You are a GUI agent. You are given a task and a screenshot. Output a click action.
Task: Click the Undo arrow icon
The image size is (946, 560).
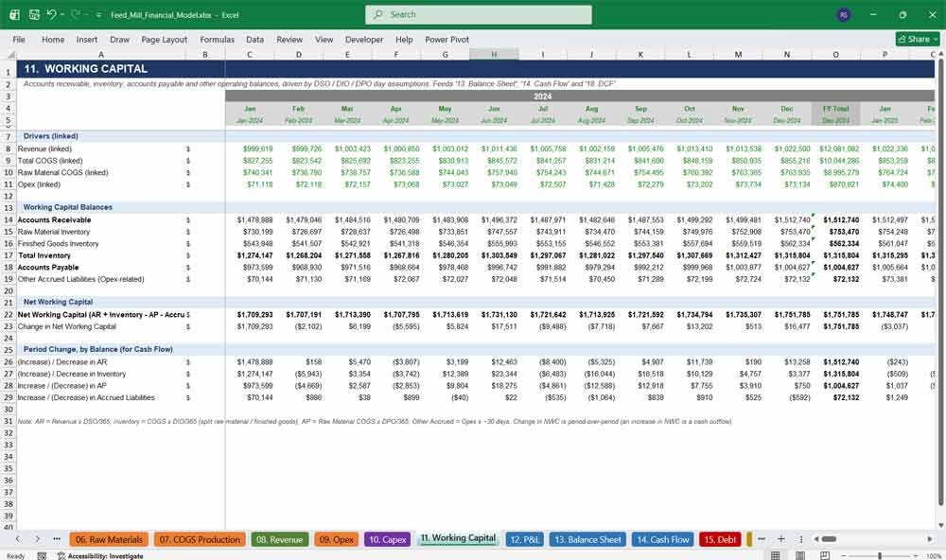pyautogui.click(x=51, y=14)
